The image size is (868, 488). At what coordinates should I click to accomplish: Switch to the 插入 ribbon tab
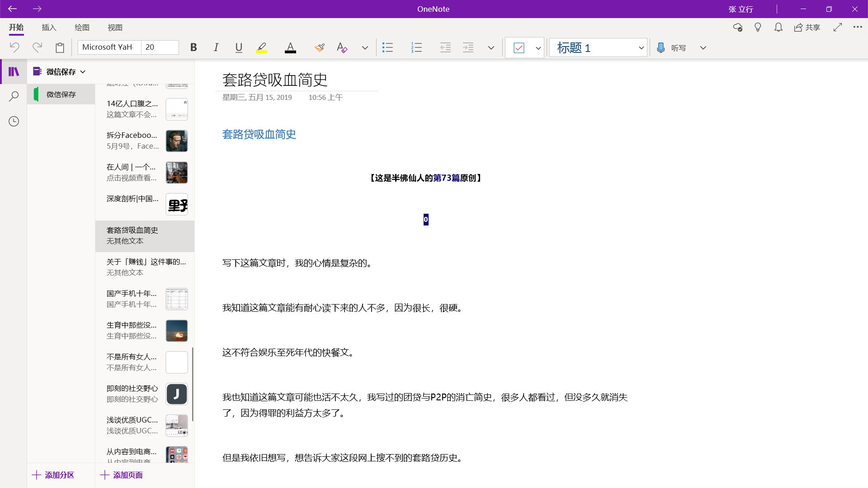point(49,27)
